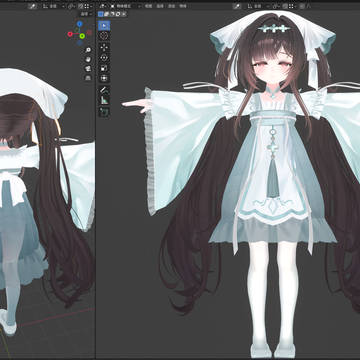Choose the invert-selection mode icon
Viewport: 360px width, 360px height.
coord(118,14)
